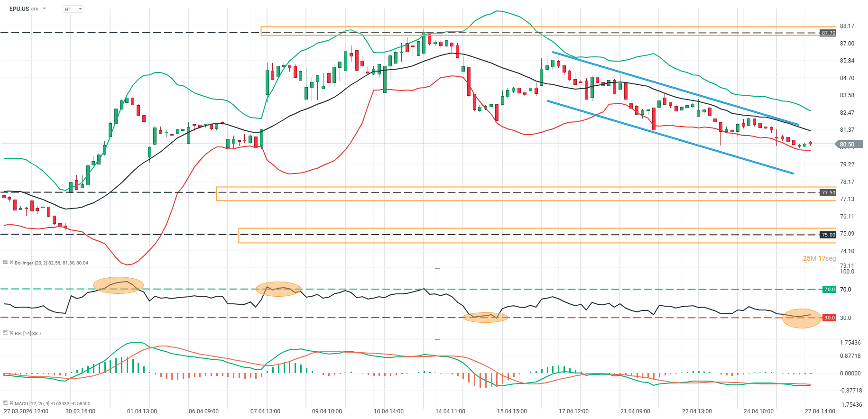Open RSI indicator settings icon
The width and height of the screenshot is (868, 419).
click(5, 333)
